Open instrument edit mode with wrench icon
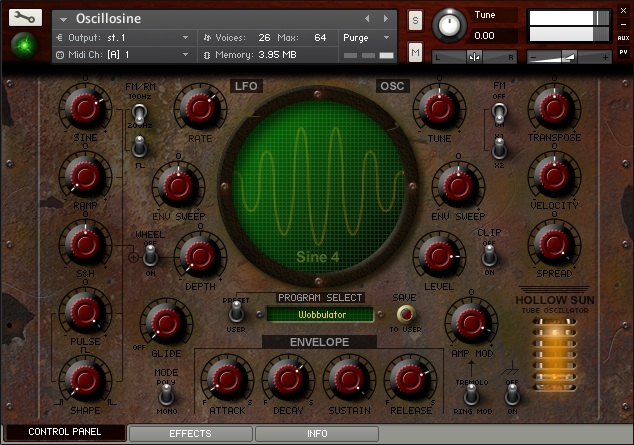634x445 pixels. (25, 18)
